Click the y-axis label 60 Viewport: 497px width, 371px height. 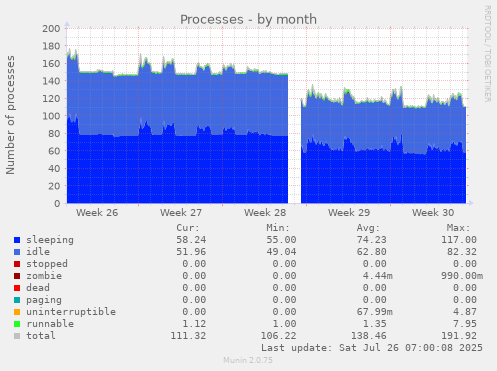54,151
